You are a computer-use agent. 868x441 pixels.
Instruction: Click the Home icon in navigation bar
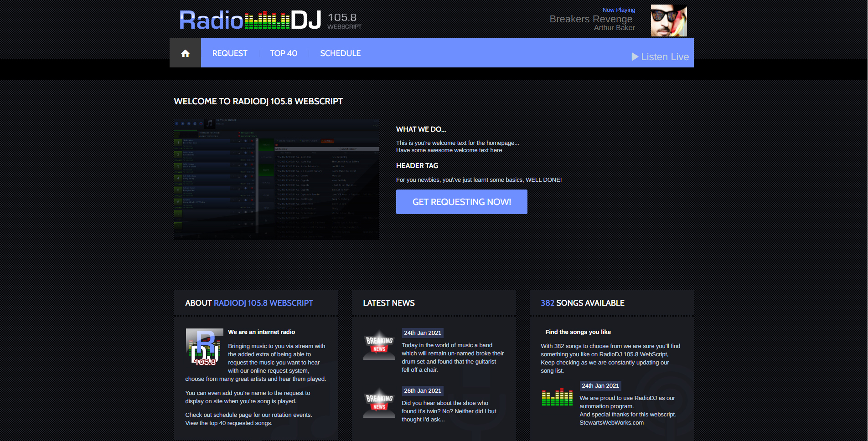click(x=185, y=53)
